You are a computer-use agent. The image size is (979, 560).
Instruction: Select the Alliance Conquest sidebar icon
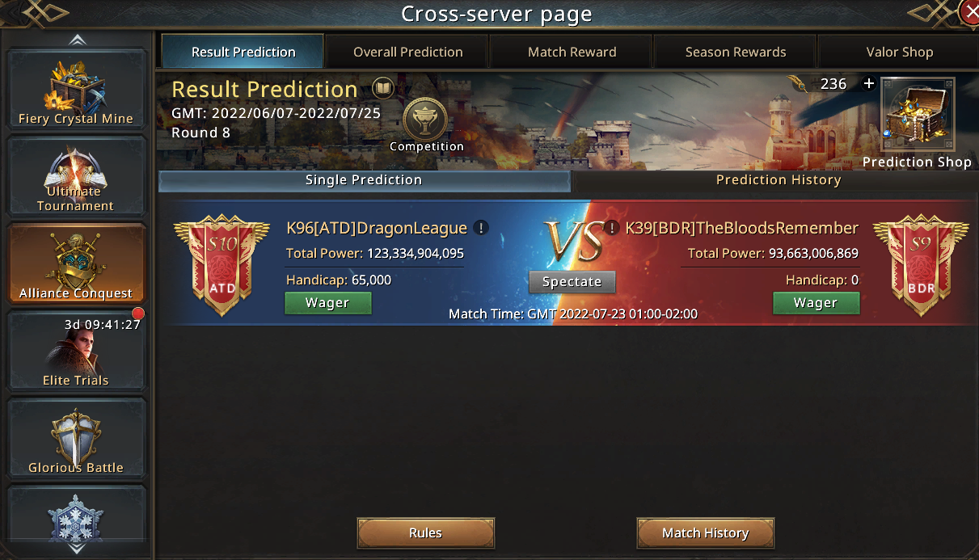pyautogui.click(x=76, y=263)
